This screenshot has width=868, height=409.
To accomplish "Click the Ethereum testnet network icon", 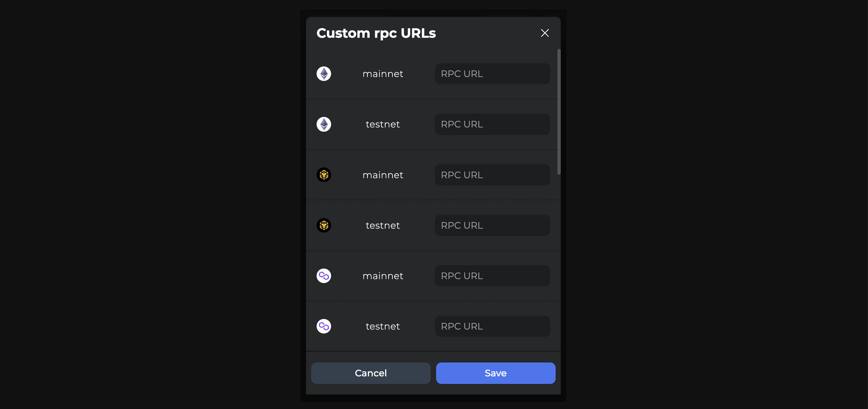I will [324, 124].
